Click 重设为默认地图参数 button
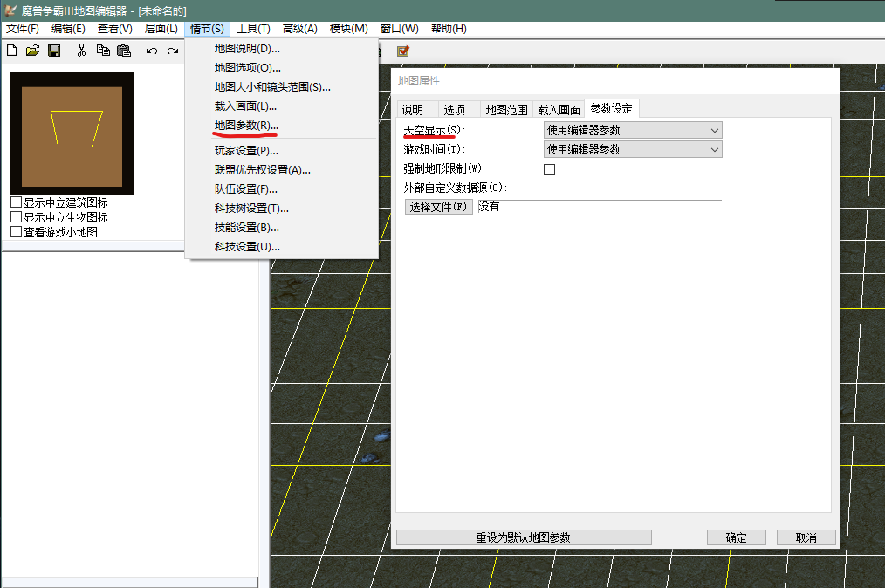The width and height of the screenshot is (885, 588). [x=524, y=537]
